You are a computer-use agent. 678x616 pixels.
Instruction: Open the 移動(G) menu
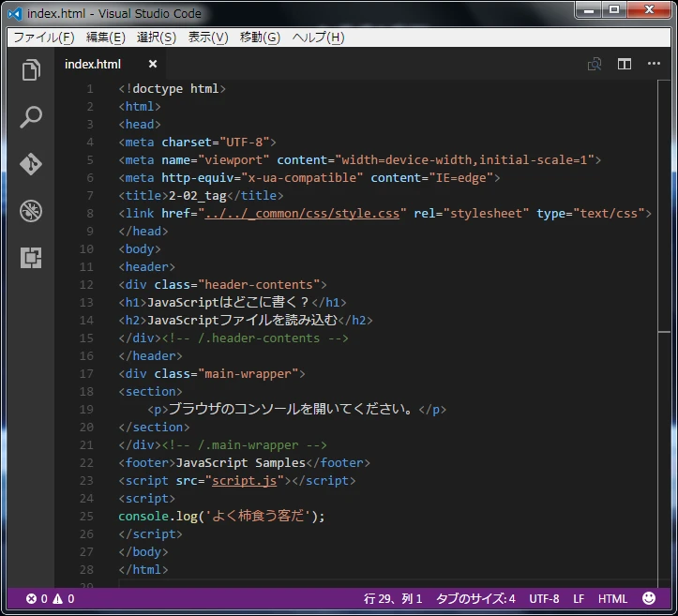260,38
